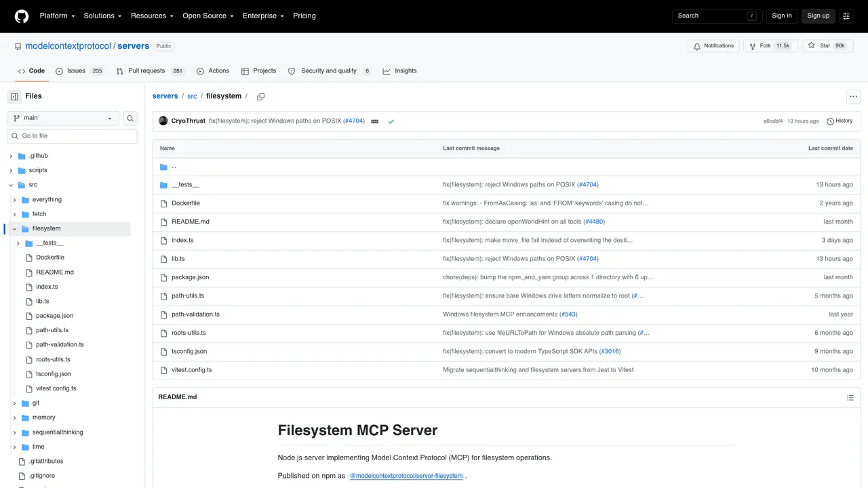Open the src breadcrumb link
This screenshot has height=488, width=868.
point(192,96)
